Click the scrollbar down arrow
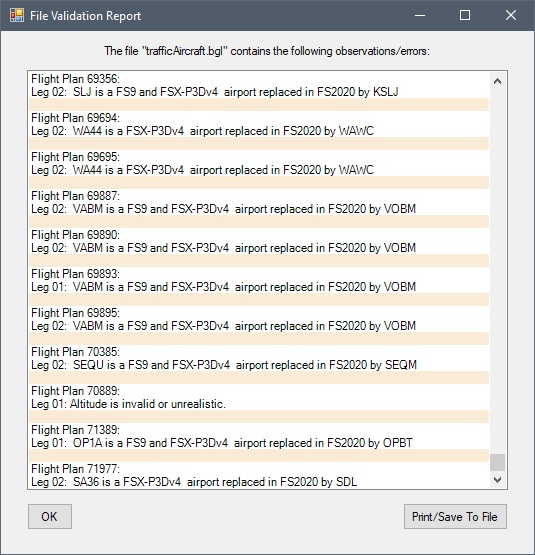The height and width of the screenshot is (555, 535). pos(497,480)
